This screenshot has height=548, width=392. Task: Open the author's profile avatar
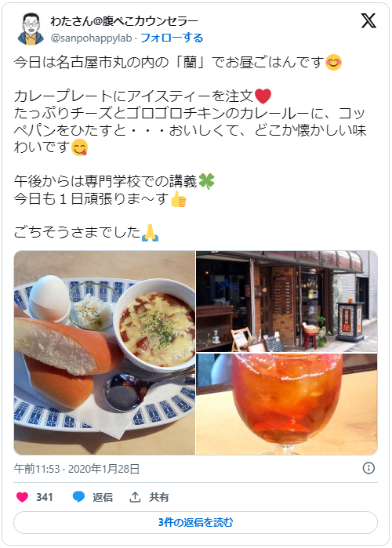[x=31, y=29]
